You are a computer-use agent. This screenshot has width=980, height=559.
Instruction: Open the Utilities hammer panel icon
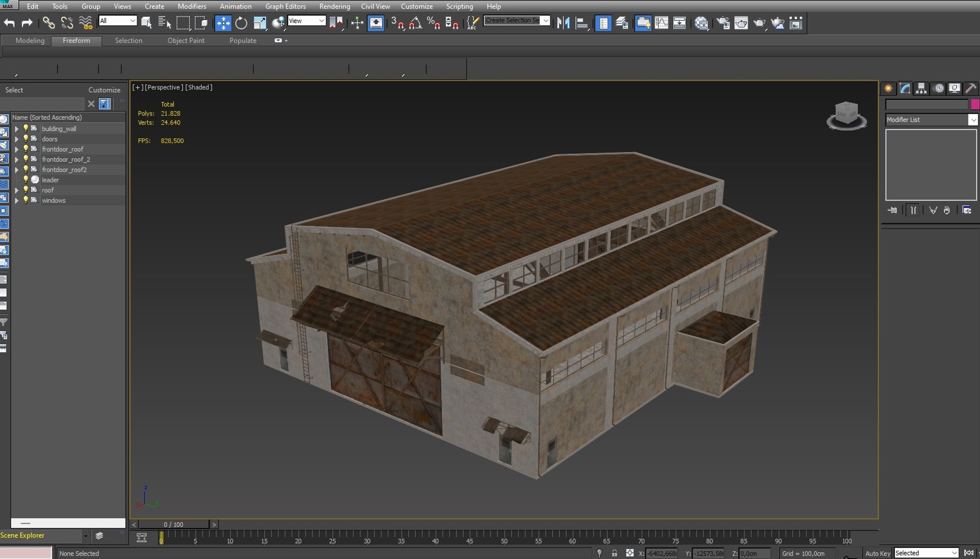pos(971,89)
